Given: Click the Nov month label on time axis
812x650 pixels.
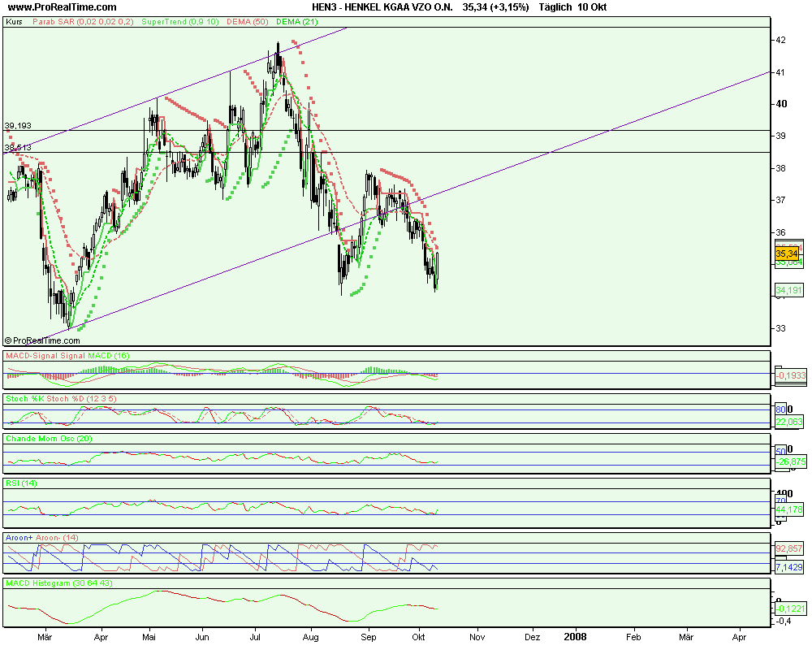Looking at the screenshot, I should pos(477,637).
